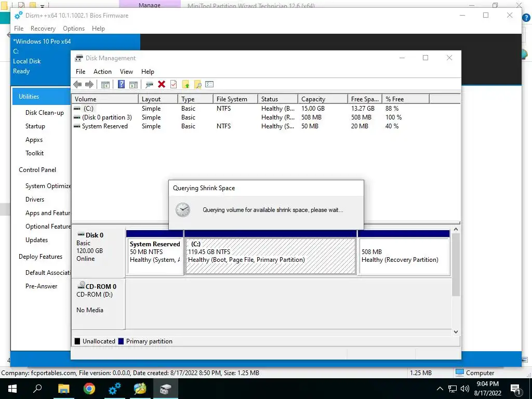Open Toolkit in Dism++ sidebar
Image resolution: width=532 pixels, height=399 pixels.
click(x=35, y=153)
